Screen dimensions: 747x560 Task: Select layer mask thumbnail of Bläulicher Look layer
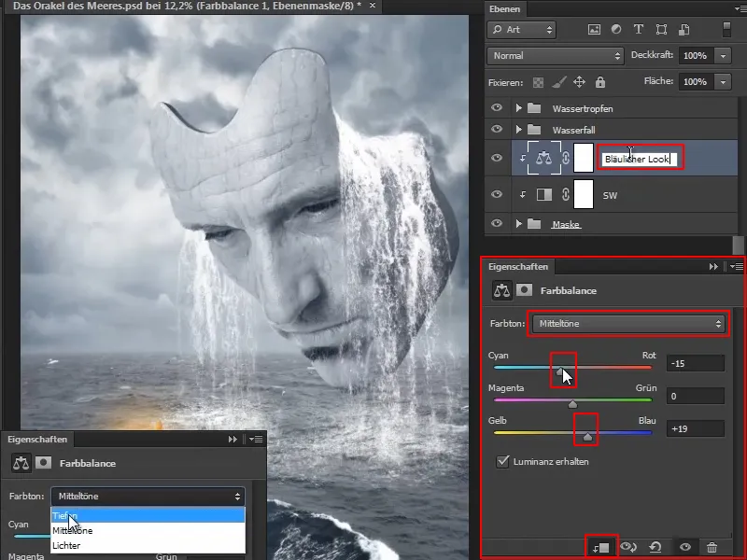point(583,158)
